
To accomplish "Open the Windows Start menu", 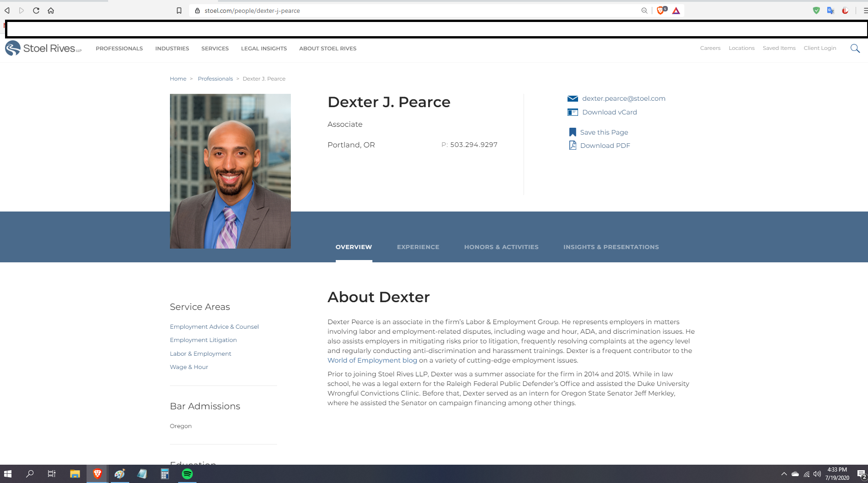I will [x=8, y=474].
